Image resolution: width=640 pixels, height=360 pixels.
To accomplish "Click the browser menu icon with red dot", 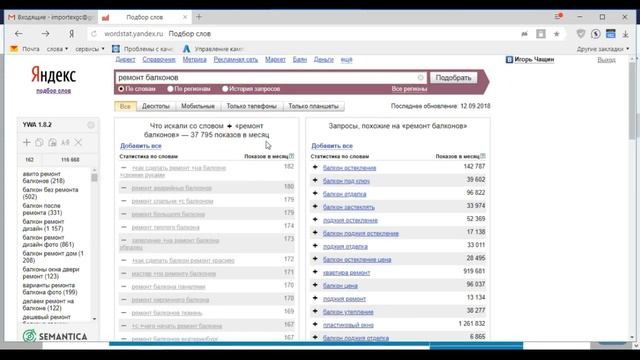I will pos(558,17).
